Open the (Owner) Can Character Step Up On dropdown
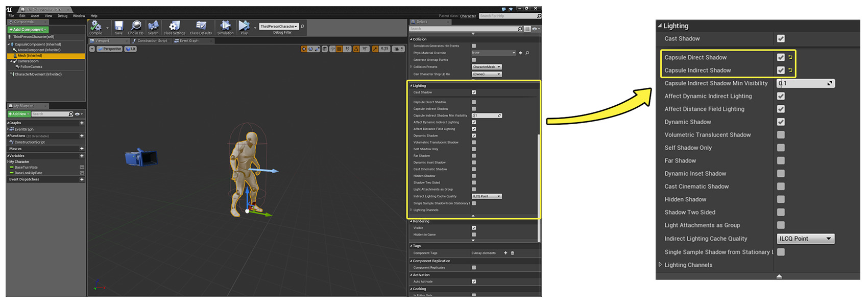Image resolution: width=868 pixels, height=303 pixels. tap(487, 74)
